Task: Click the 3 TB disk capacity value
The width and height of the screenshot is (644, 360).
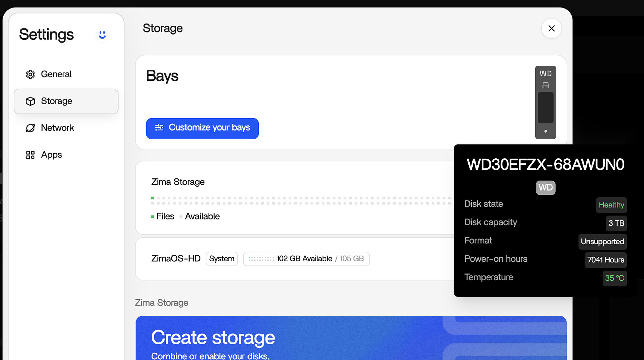Action: 616,223
